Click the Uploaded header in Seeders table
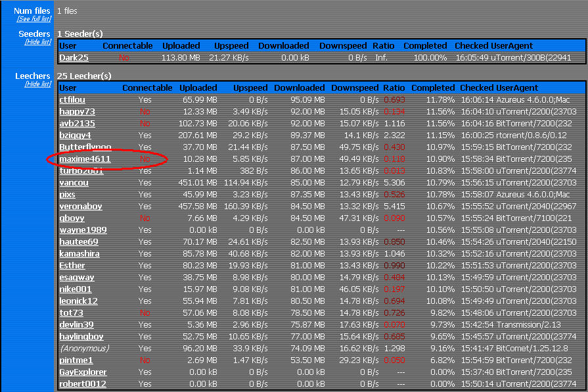 [x=180, y=45]
